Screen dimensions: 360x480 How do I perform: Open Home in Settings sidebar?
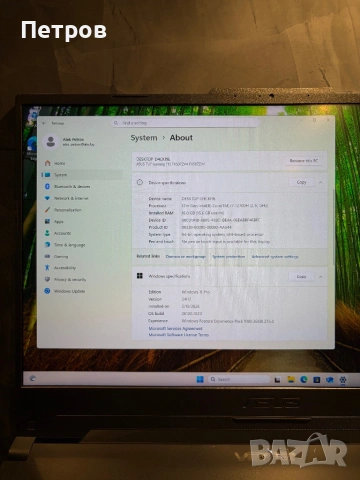tap(59, 163)
